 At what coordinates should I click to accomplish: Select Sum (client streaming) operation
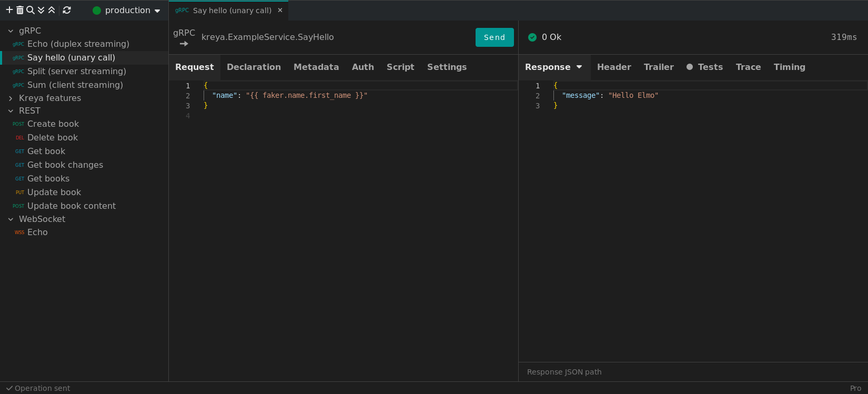75,85
